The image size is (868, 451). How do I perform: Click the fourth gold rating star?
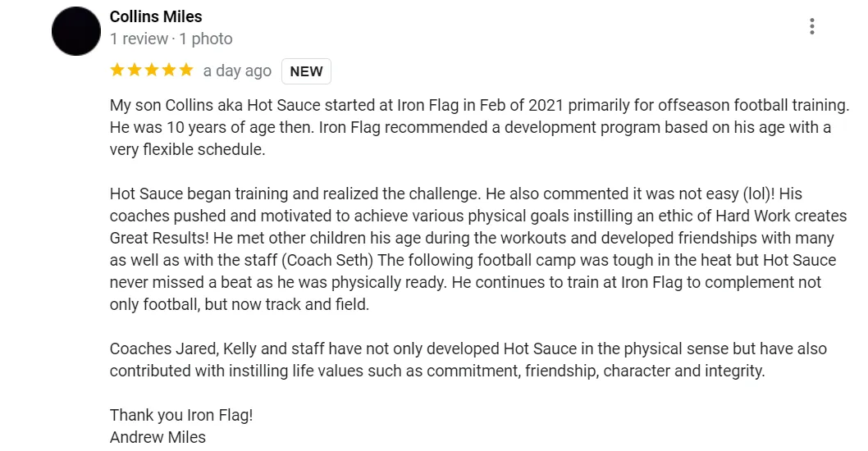[169, 71]
